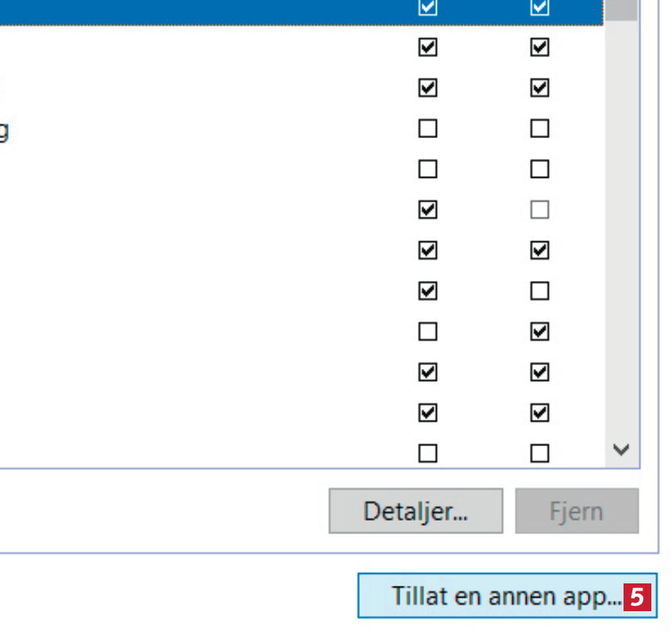Click the scrollbar down arrow of the list
Viewport: 672px width, 635px height.
622,450
